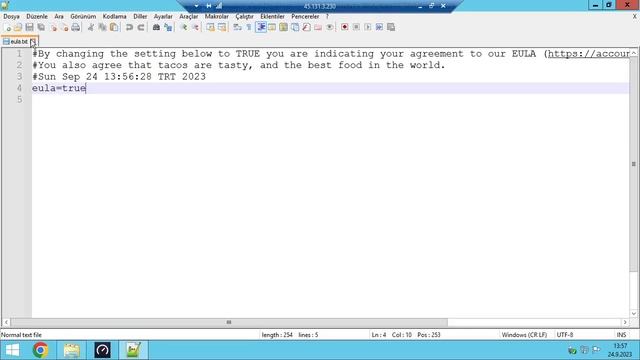Screen dimensions: 640x360
Task: Open the ? help menu
Action: [x=327, y=17]
